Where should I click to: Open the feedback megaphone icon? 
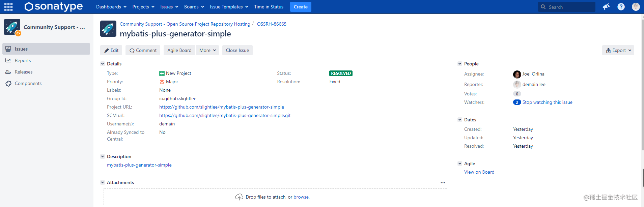(x=606, y=7)
